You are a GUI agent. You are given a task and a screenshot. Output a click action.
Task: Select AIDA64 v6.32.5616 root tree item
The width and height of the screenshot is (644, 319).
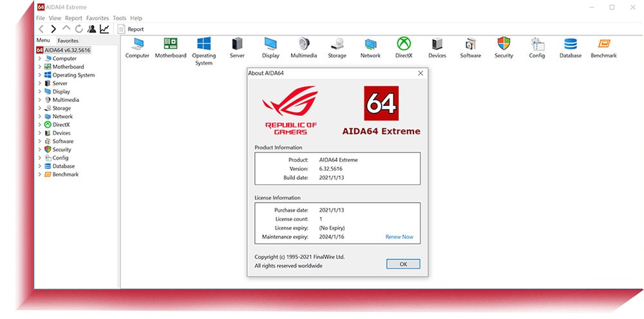pyautogui.click(x=64, y=50)
